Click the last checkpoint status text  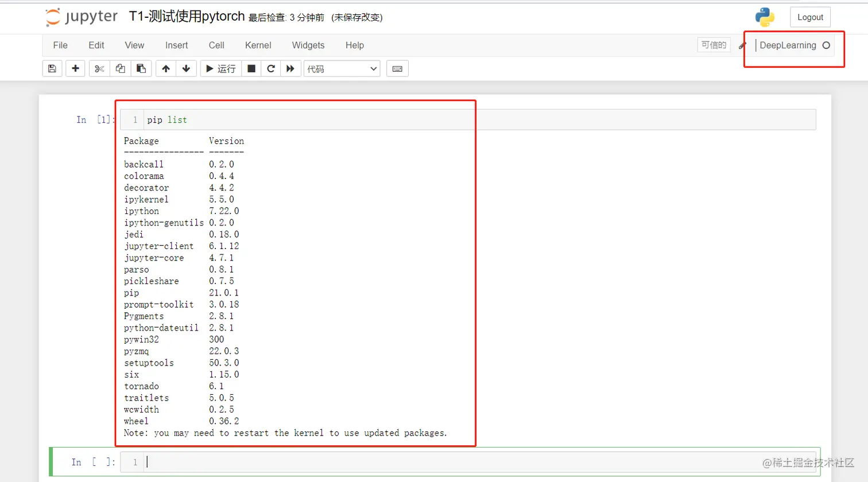tap(286, 18)
